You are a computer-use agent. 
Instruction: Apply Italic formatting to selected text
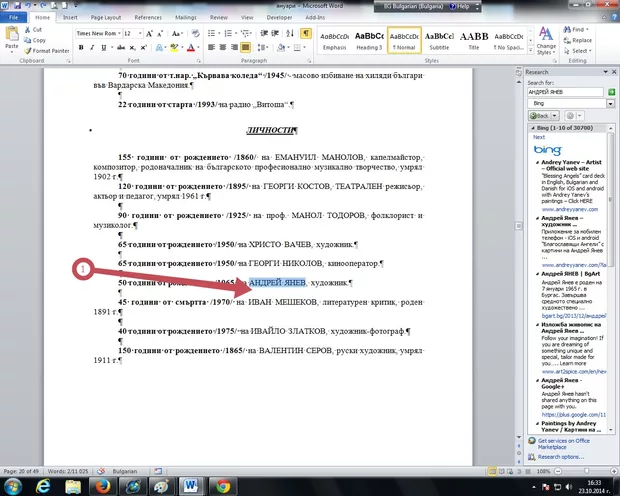[x=90, y=46]
